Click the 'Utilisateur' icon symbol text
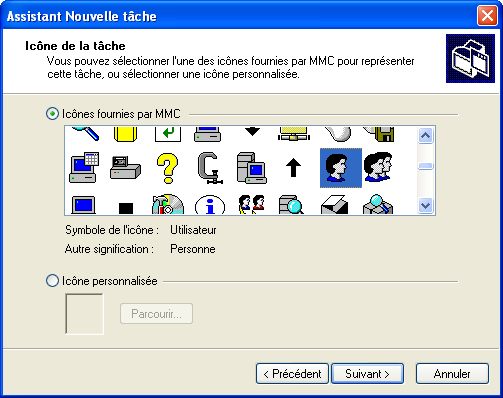The width and height of the screenshot is (503, 398). point(193,230)
